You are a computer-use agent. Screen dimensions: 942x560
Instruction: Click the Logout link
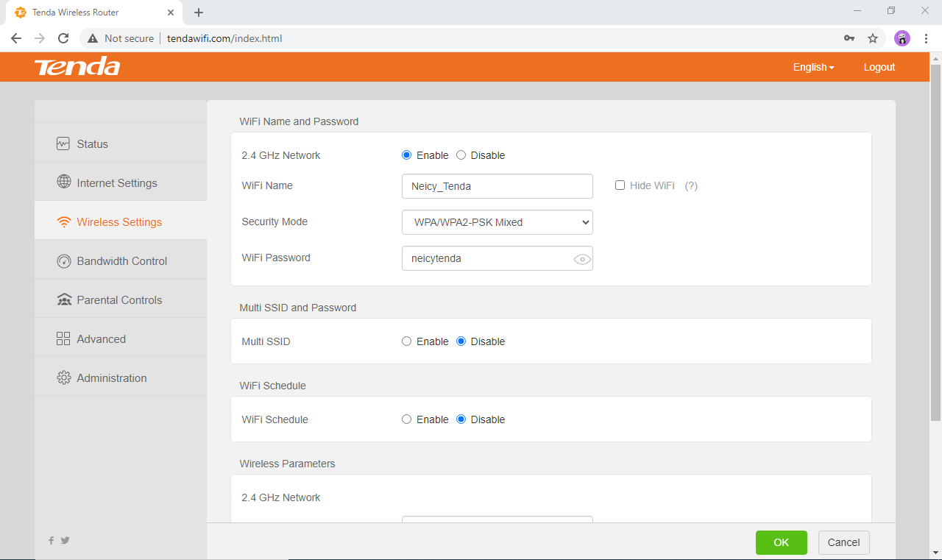[x=879, y=67]
